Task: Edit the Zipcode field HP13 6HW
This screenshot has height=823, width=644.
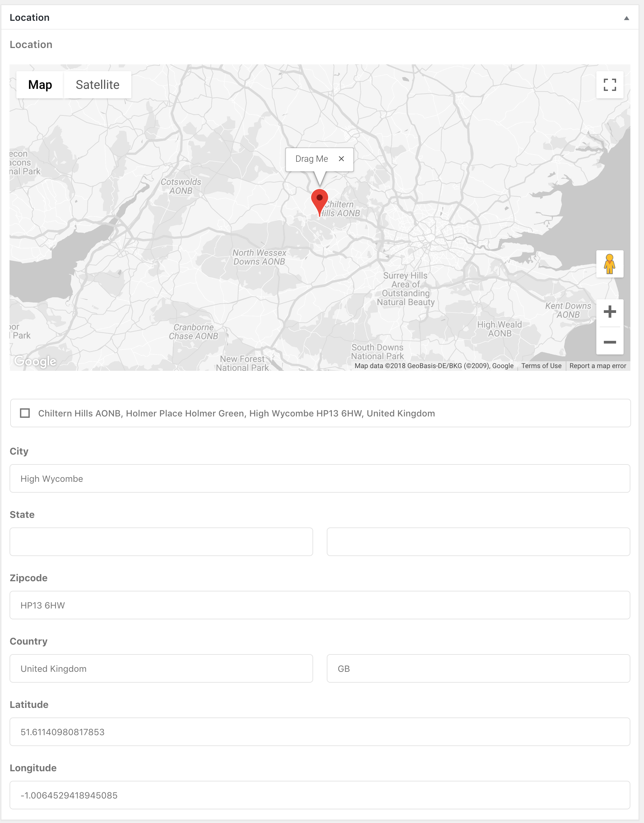Action: point(320,605)
